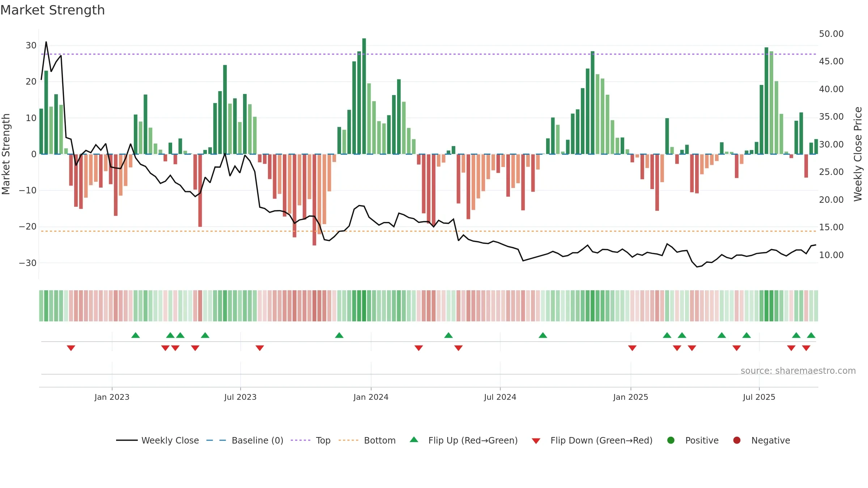
Task: Click the last green flip-up marker on the right
Action: (811, 335)
